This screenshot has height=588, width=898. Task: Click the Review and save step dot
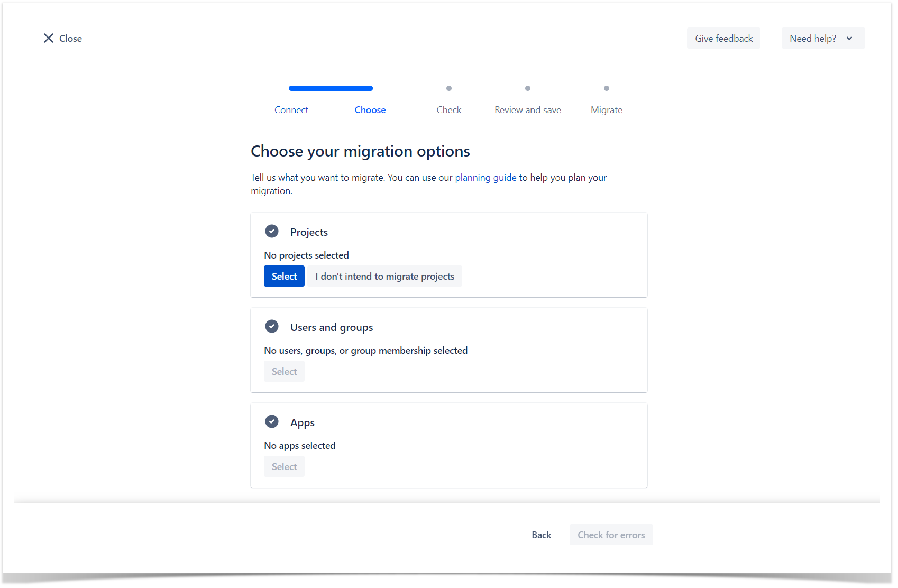tap(527, 88)
